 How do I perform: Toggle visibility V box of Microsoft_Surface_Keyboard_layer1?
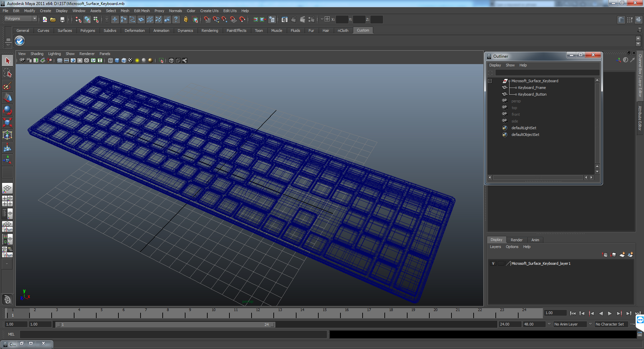coord(493,263)
